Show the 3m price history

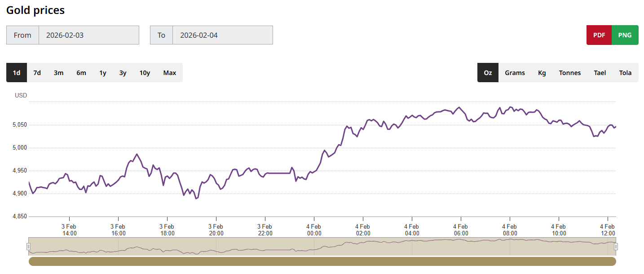point(58,73)
